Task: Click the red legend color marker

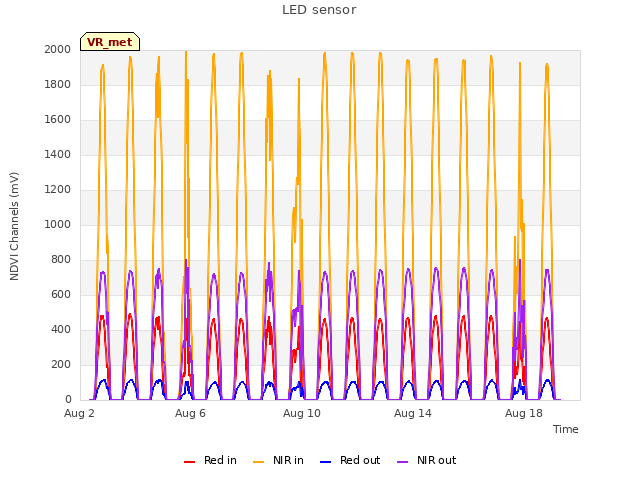Action: click(189, 462)
